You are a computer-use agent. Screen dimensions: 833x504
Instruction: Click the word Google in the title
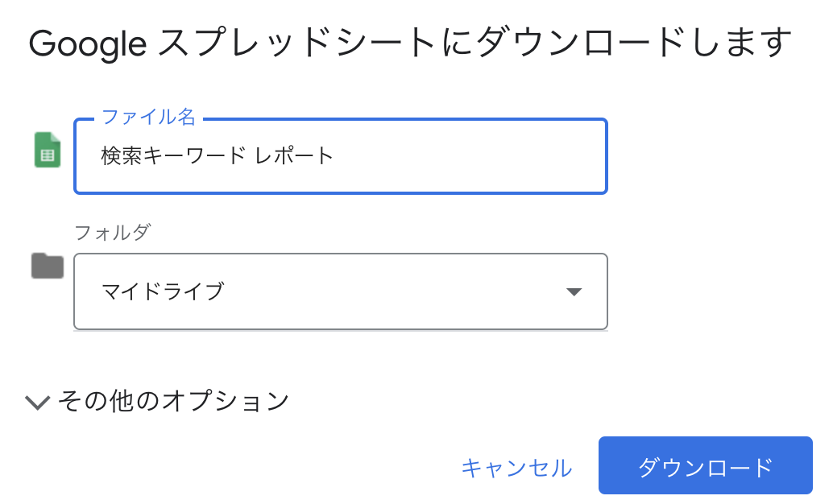click(88, 43)
